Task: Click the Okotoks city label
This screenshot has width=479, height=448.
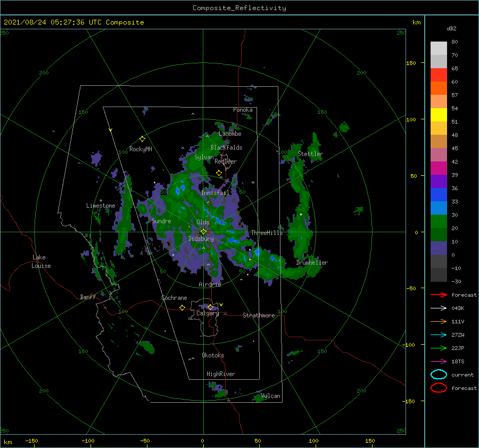Action: pos(213,355)
